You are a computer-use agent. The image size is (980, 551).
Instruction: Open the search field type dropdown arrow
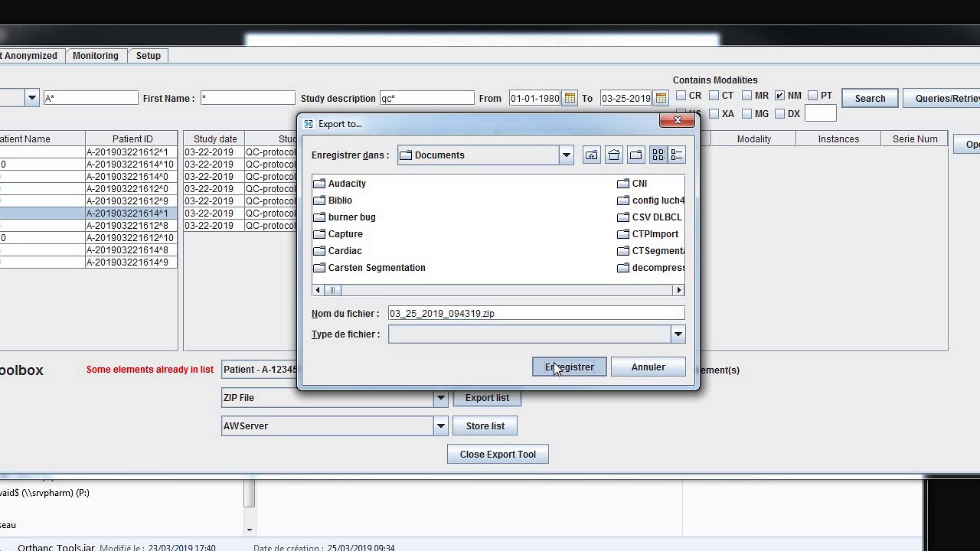pyautogui.click(x=32, y=98)
